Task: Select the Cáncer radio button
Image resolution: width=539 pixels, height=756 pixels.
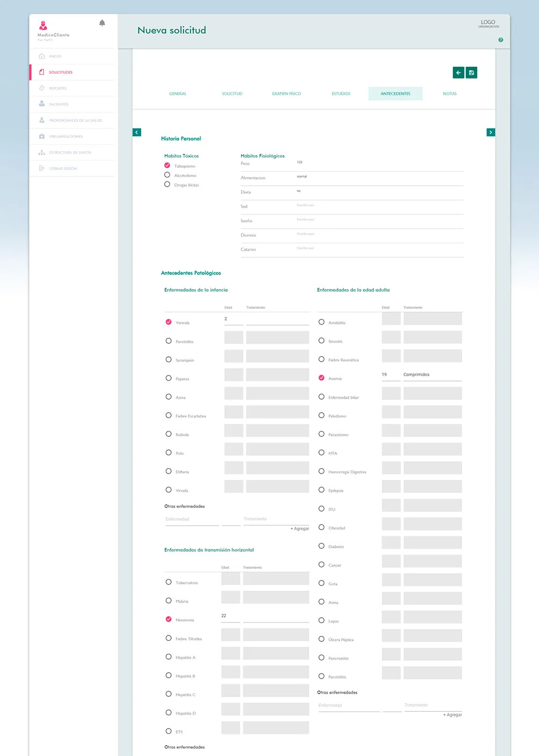Action: 322,564
